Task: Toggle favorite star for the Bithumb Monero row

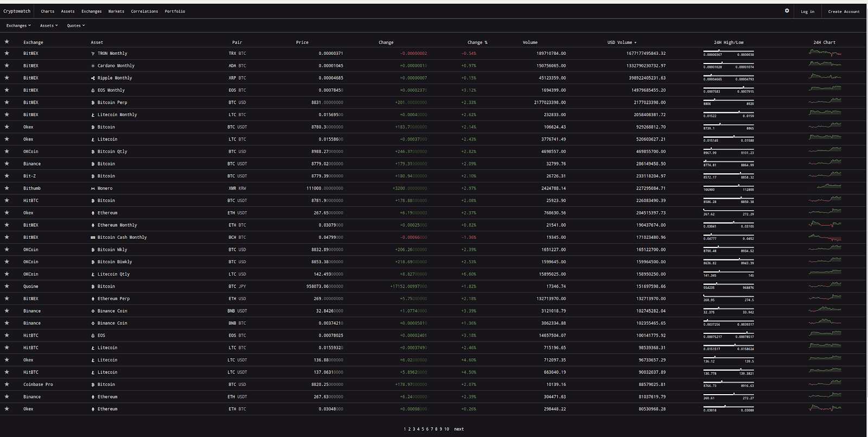Action: [x=7, y=188]
